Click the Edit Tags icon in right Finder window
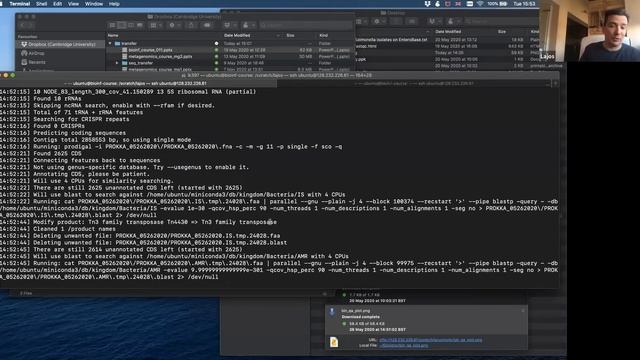Viewport: 640px width, 360px height. (x=412, y=21)
